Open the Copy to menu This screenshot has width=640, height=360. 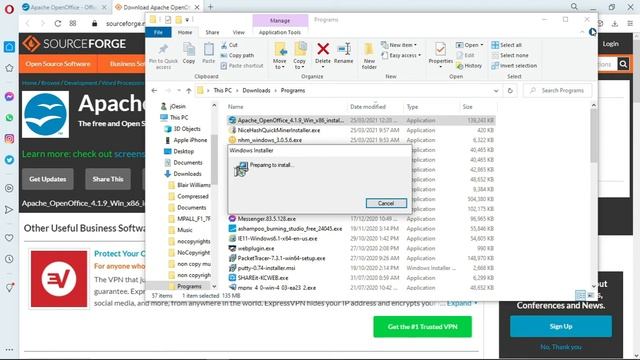300,56
